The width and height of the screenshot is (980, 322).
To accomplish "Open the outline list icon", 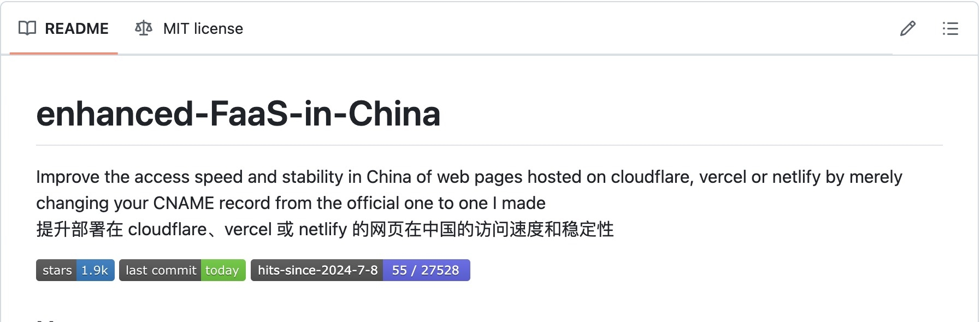I will point(950,28).
